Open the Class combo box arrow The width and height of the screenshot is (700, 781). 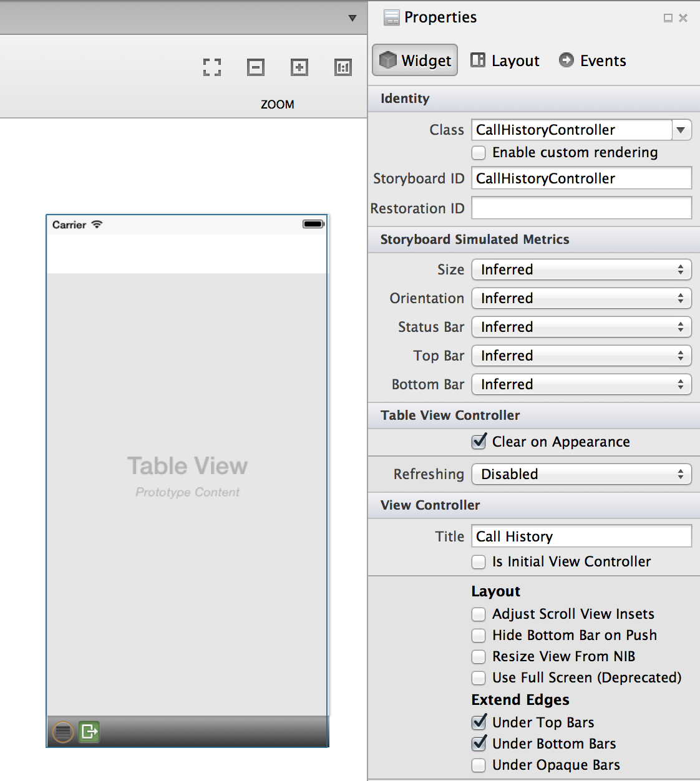click(x=681, y=130)
